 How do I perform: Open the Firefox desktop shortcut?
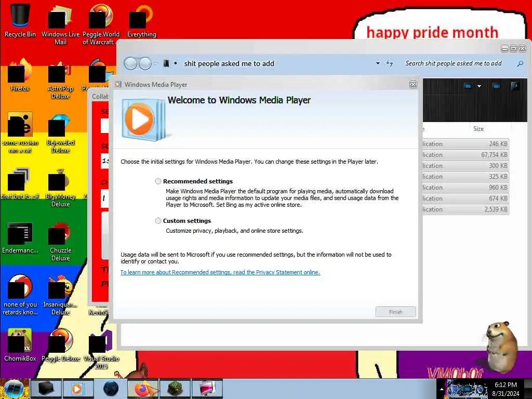20,75
